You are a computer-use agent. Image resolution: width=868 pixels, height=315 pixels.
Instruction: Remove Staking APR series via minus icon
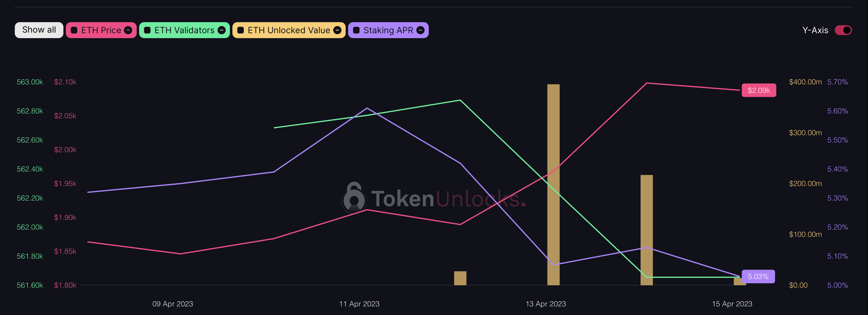click(x=420, y=30)
